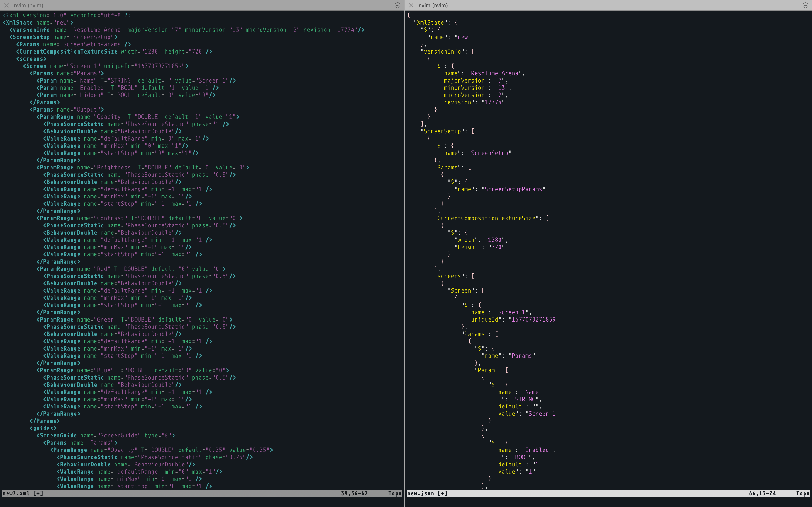Place cursor on XmlState opening tag
This screenshot has width=812, height=507.
(20, 22)
